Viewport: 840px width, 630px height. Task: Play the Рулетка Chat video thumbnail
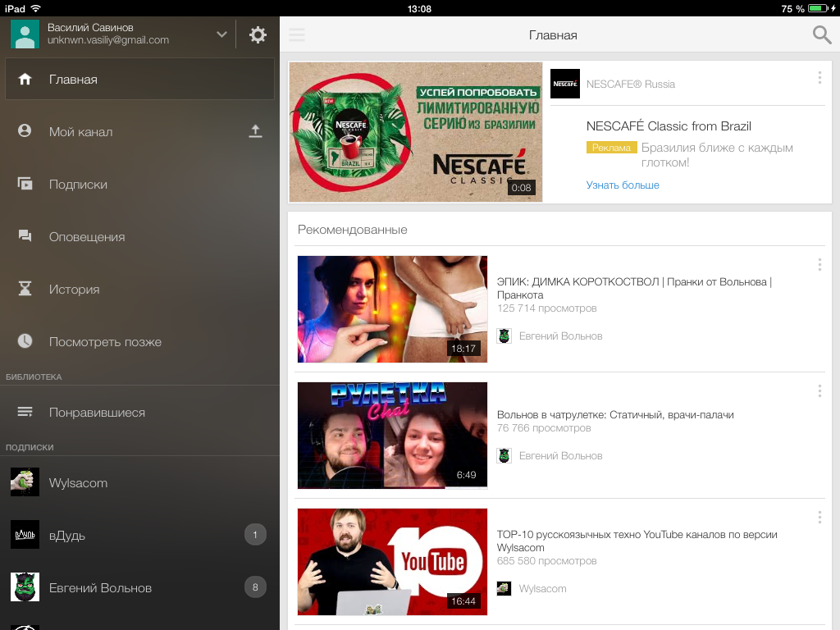(392, 435)
